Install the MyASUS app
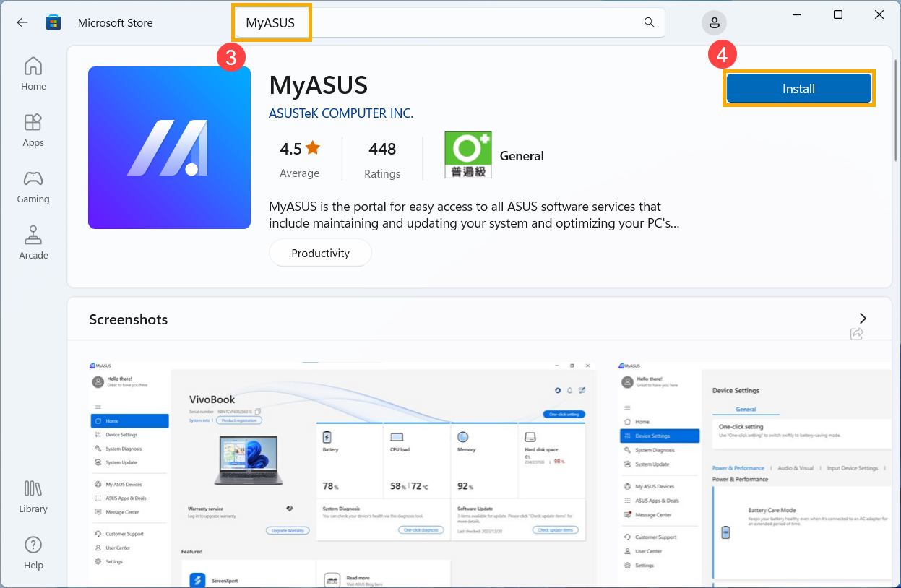 798,89
